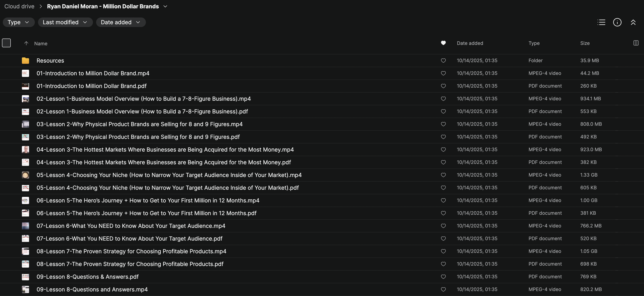
Task: Open 08-Lesson 7 Proven Strategy pdf file
Action: coord(130,264)
